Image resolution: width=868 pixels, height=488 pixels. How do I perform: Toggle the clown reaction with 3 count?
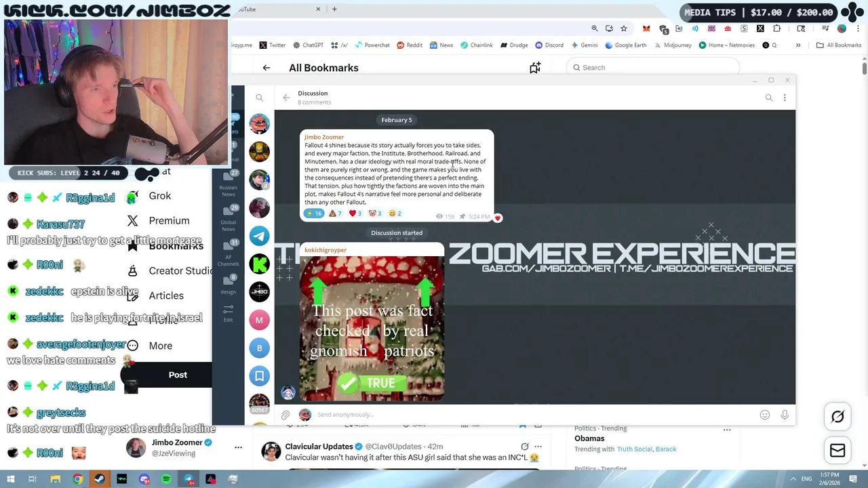click(375, 213)
